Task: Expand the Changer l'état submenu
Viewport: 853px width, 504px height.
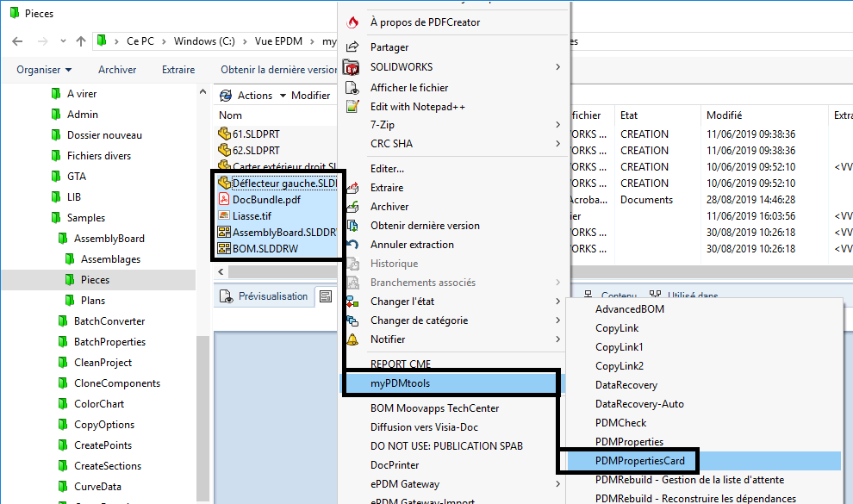Action: (x=557, y=302)
